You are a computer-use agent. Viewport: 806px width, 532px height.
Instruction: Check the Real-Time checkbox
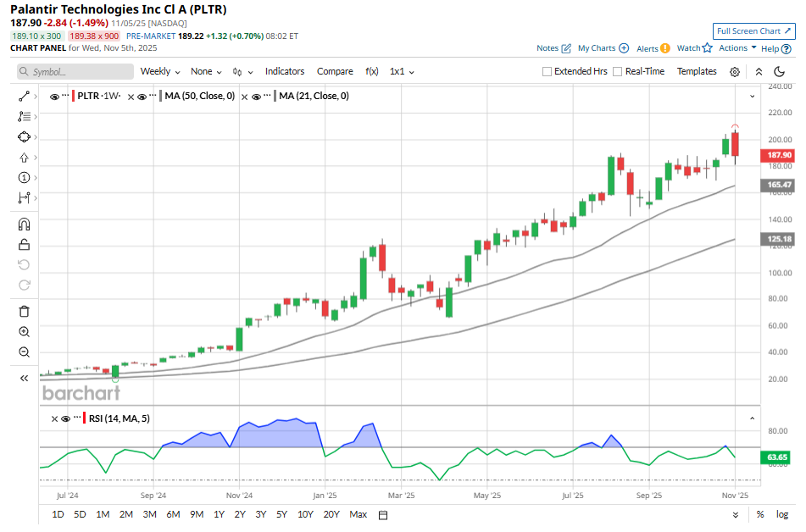(617, 72)
